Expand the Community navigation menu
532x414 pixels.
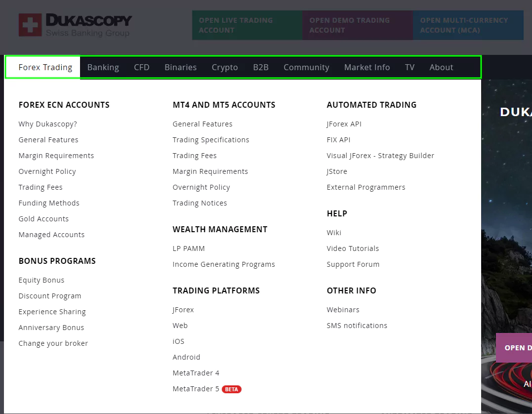pos(306,67)
